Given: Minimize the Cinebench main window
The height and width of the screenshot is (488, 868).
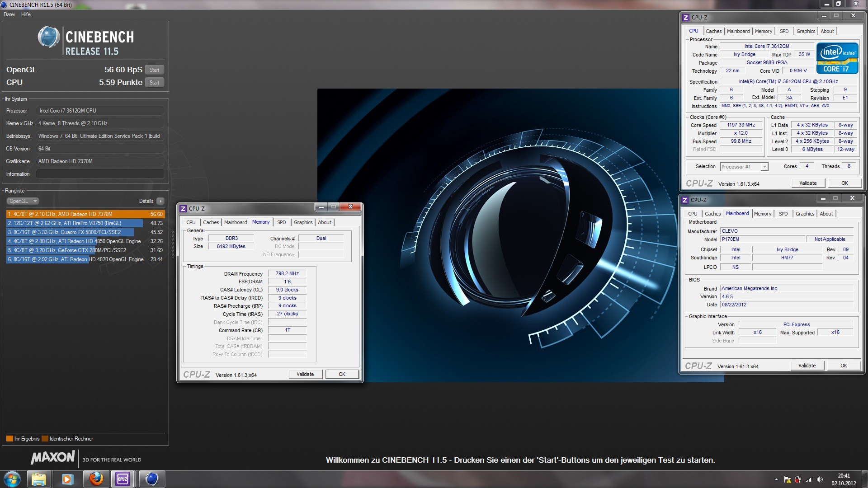Looking at the screenshot, I should click(826, 4).
